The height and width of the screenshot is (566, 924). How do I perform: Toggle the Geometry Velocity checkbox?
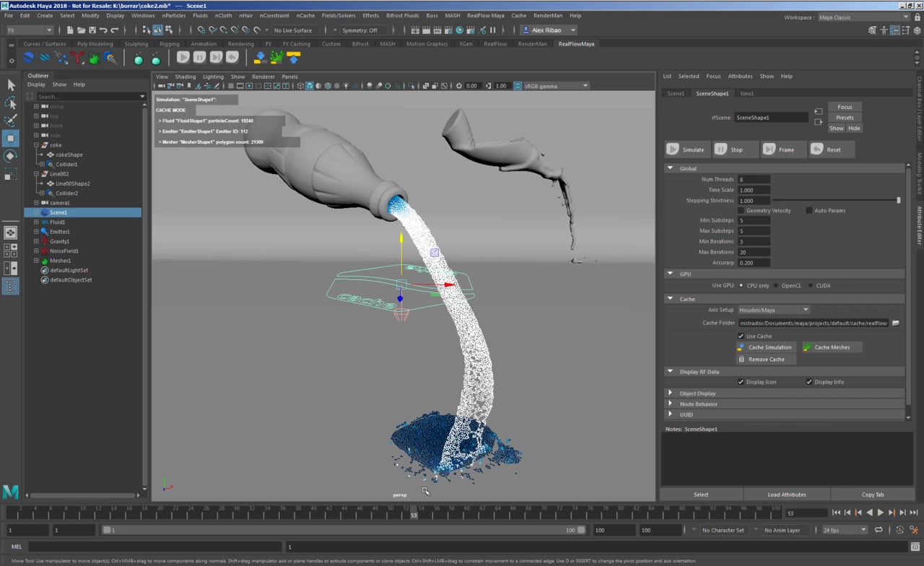(x=741, y=211)
